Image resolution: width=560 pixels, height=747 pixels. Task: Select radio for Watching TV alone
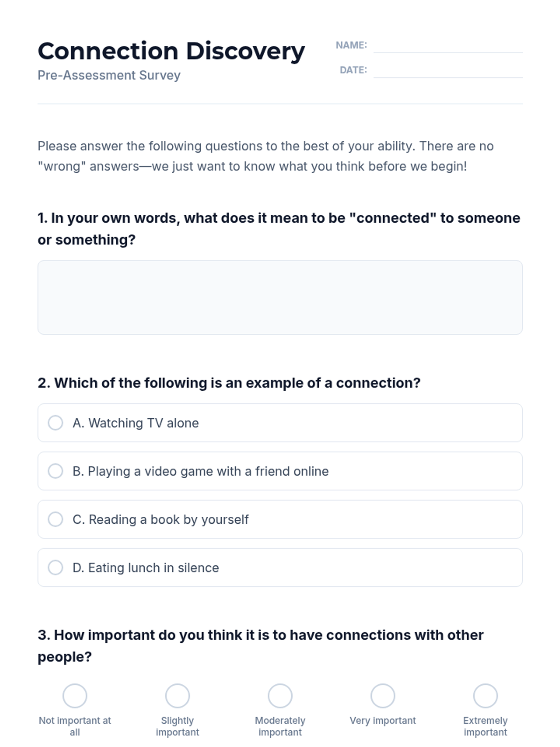click(56, 423)
